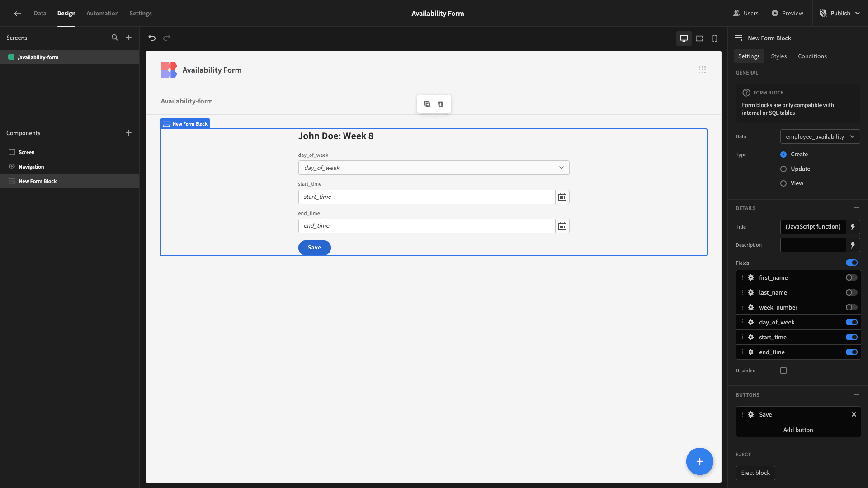Viewport: 868px width, 488px height.
Task: Open the employee_availability Data dropdown
Action: pos(820,137)
